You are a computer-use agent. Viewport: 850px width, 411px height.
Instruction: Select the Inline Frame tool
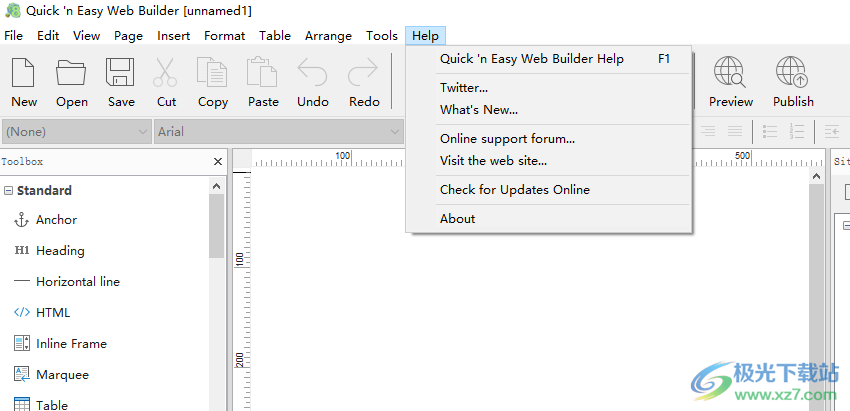(x=60, y=343)
